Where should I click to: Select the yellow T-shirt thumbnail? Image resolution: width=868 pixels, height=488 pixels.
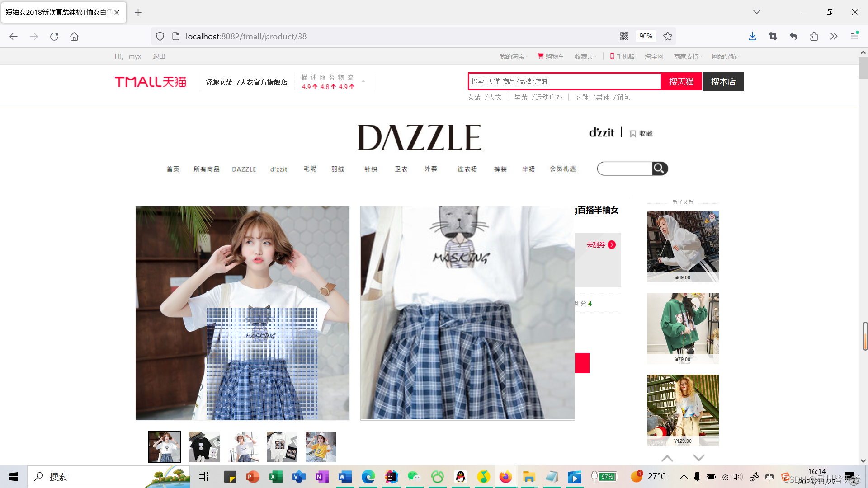click(x=321, y=447)
